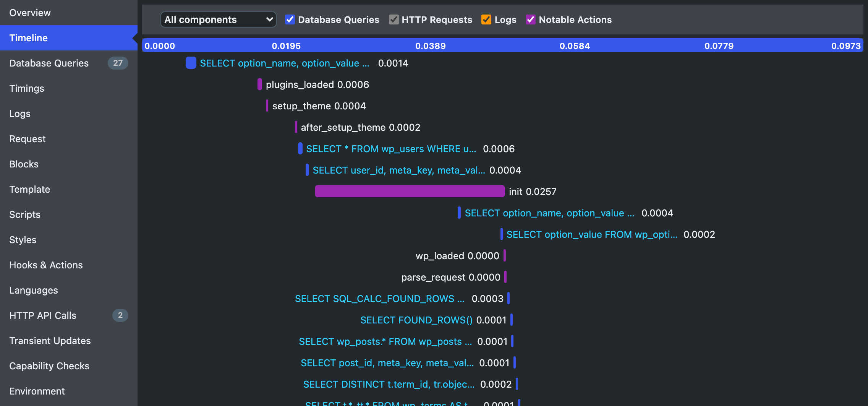Switch to the Timings panel
This screenshot has height=406, width=868.
(x=27, y=88)
